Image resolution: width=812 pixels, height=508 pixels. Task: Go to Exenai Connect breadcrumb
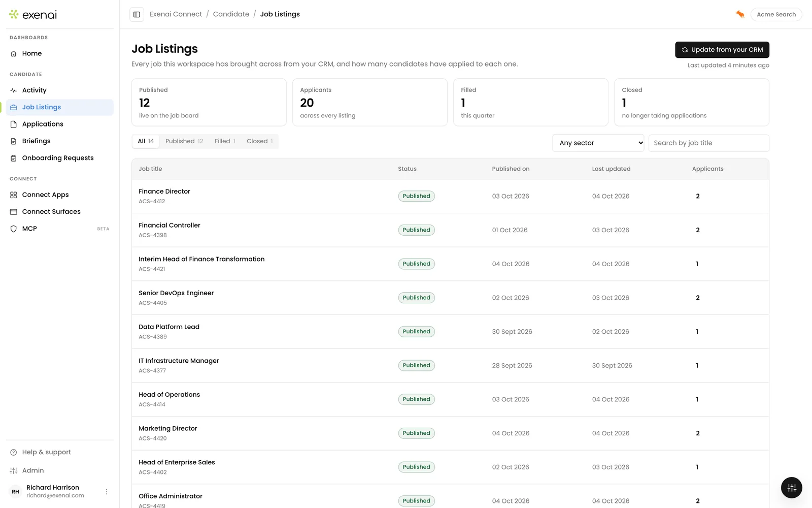[x=176, y=14]
